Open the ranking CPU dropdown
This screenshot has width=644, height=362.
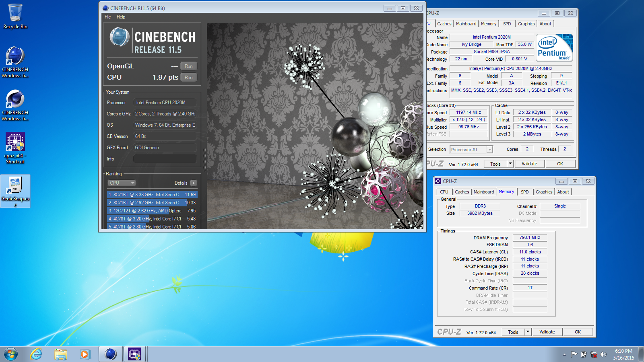[122, 183]
